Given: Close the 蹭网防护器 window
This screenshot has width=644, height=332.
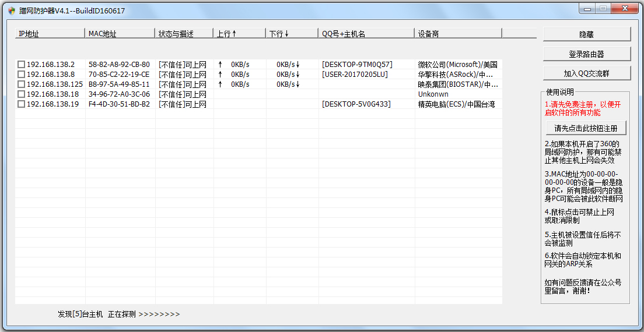Looking at the screenshot, I should (x=624, y=8).
